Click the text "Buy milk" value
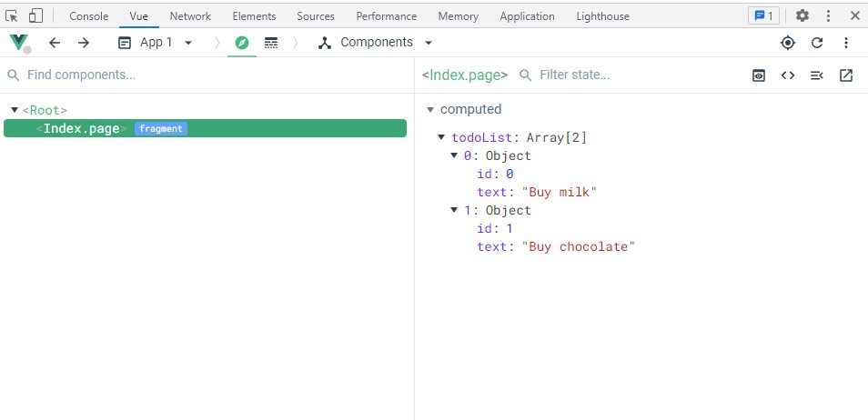 pyautogui.click(x=560, y=192)
